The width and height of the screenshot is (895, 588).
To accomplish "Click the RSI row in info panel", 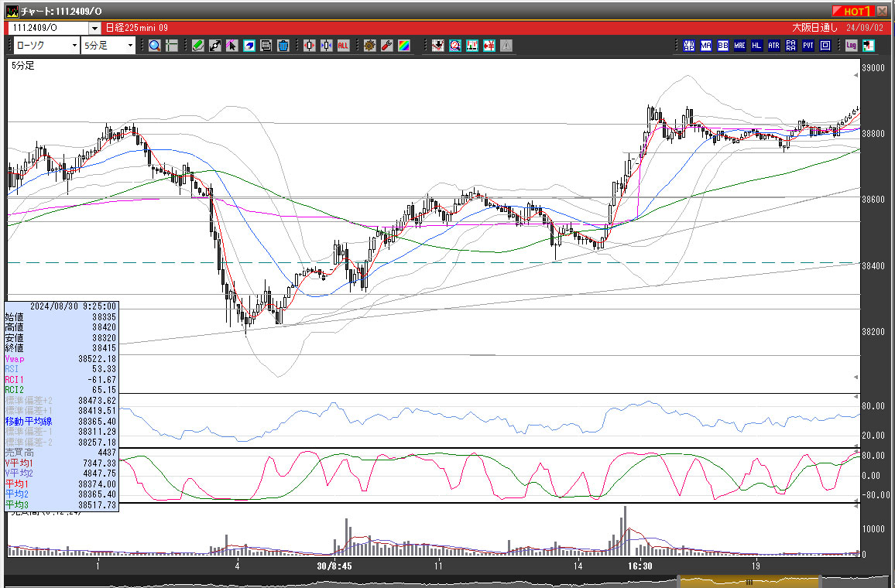I will pos(60,369).
